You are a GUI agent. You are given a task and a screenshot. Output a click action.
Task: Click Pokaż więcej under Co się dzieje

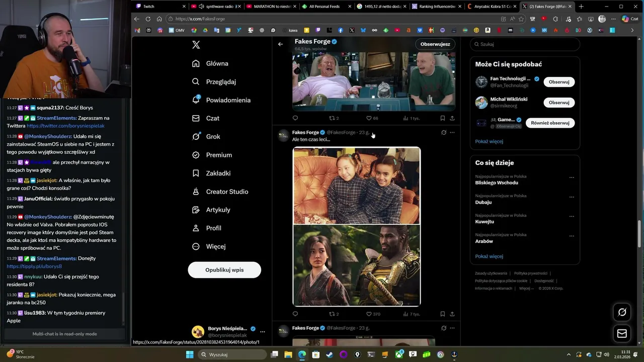click(489, 256)
